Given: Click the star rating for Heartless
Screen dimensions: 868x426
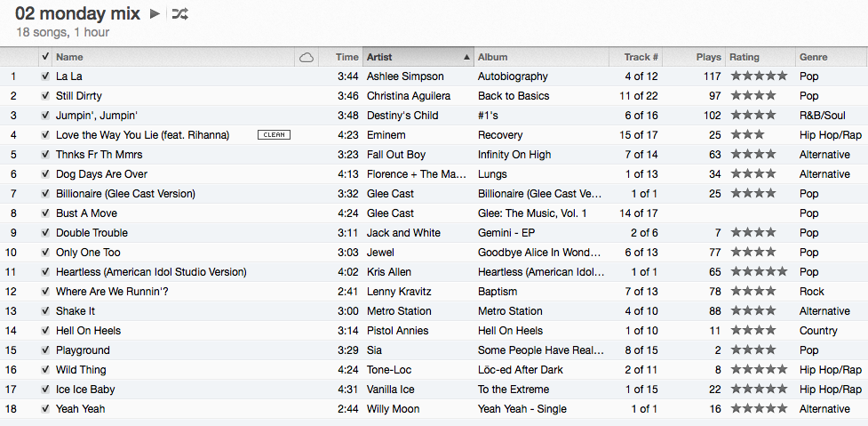Looking at the screenshot, I should (759, 272).
